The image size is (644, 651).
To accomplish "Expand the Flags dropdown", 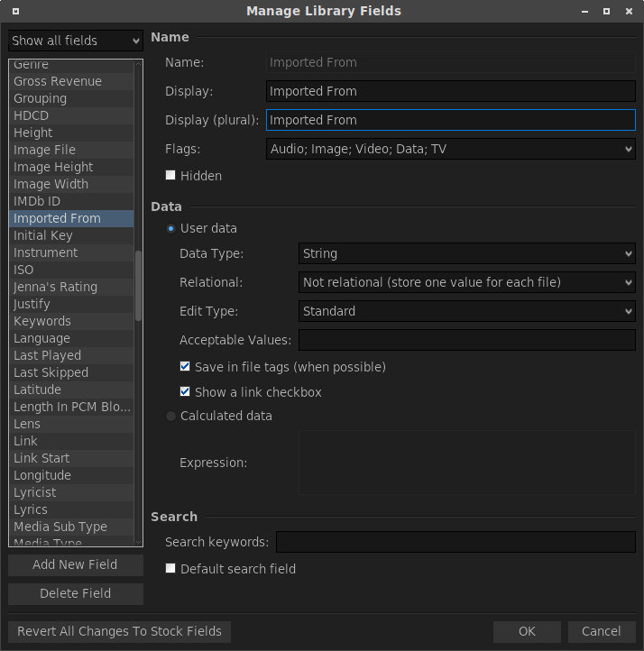I will (451, 149).
